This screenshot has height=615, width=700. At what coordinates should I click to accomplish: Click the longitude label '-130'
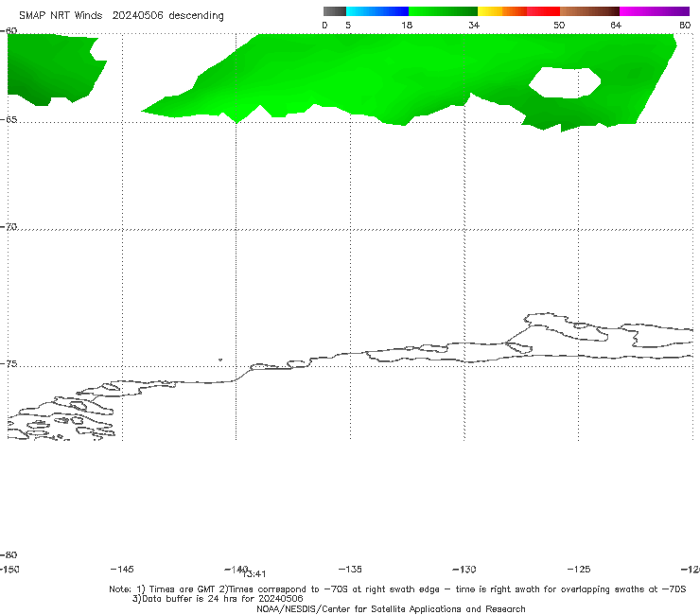pos(464,569)
